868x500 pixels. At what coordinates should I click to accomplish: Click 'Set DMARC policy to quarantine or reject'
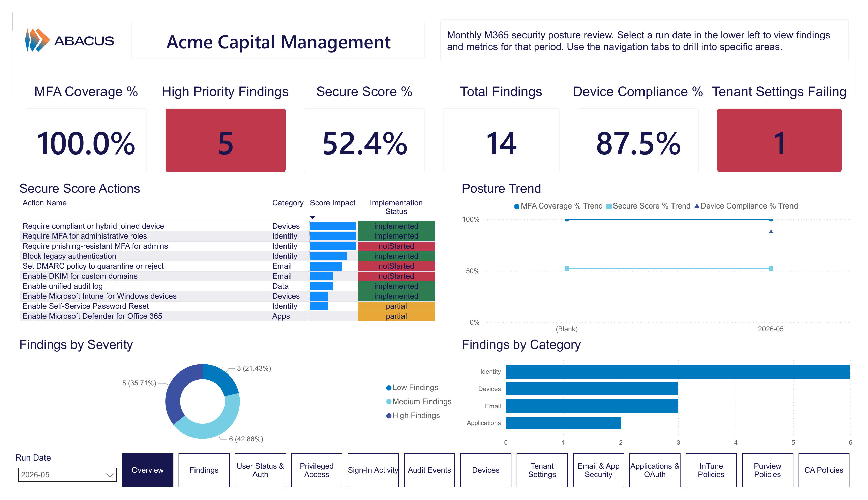[x=227, y=266]
